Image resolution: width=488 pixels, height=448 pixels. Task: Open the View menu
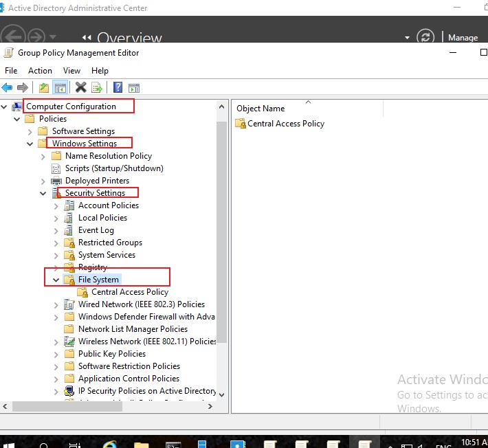(72, 71)
